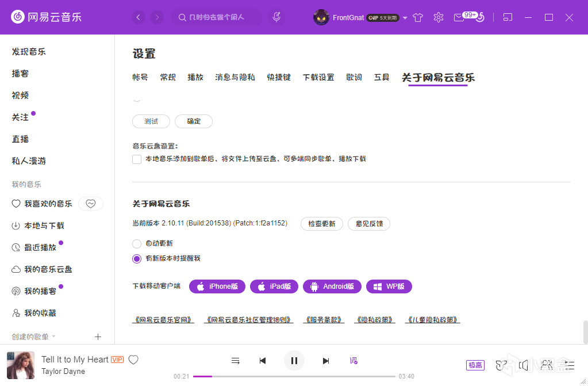Open the 《隐私政策》 link
This screenshot has height=386, width=588.
point(375,320)
